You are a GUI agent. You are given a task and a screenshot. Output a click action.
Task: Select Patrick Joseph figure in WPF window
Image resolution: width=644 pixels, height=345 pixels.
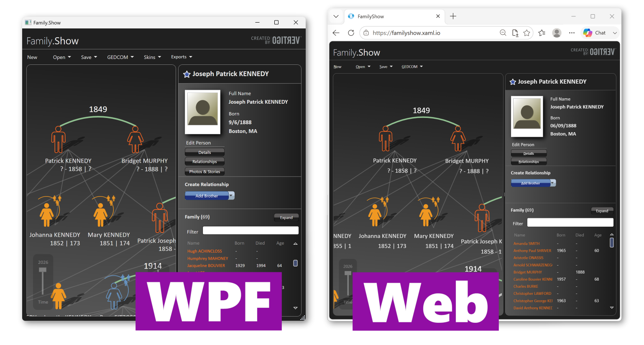[x=160, y=218]
